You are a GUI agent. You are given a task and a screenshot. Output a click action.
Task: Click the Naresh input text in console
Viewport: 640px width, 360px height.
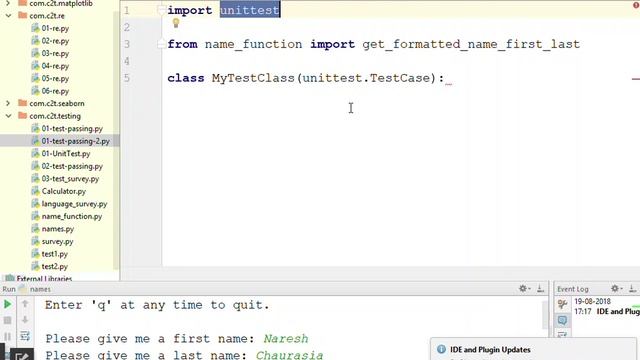point(286,338)
